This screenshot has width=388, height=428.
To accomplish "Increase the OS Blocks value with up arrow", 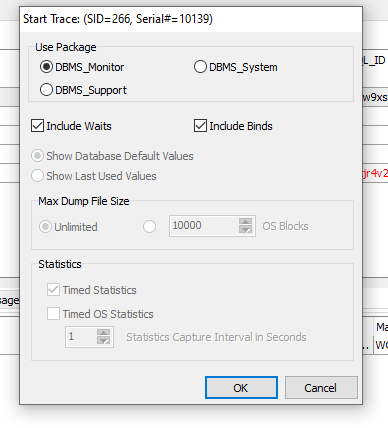I will click(x=246, y=222).
